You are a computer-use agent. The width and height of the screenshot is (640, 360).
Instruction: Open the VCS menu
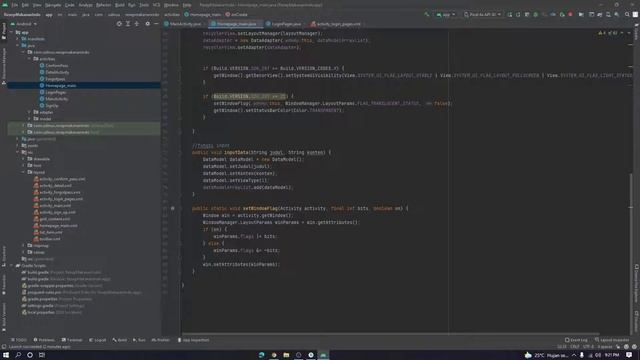156,5
